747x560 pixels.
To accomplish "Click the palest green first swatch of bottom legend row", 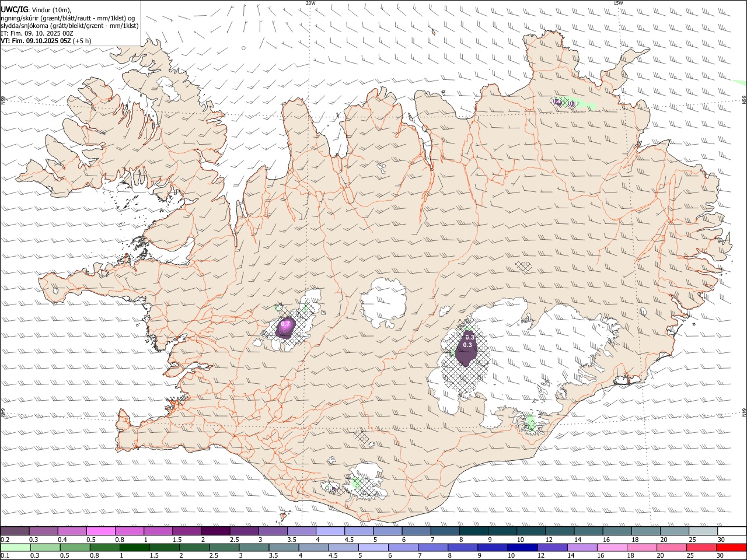I will click(15, 547).
